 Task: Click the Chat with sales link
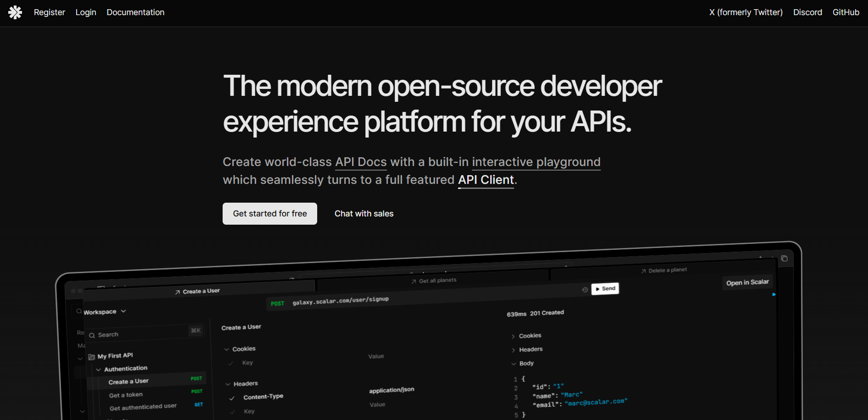point(364,214)
